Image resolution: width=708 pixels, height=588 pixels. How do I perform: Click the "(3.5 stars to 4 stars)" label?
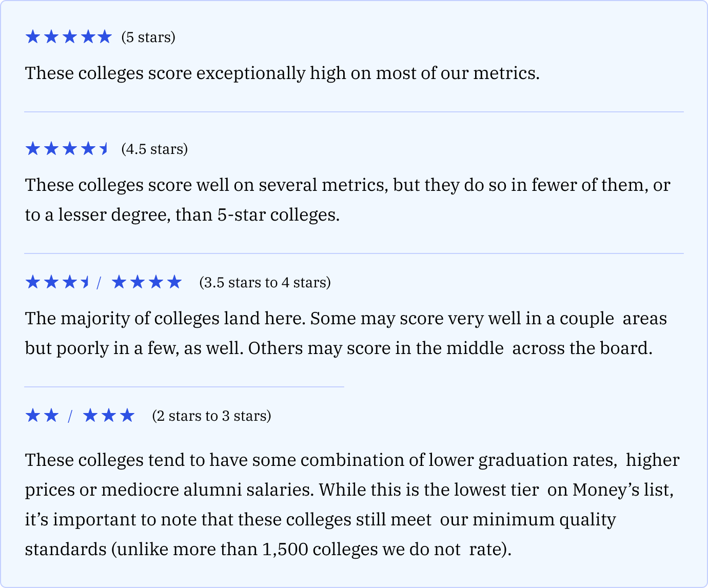265,283
